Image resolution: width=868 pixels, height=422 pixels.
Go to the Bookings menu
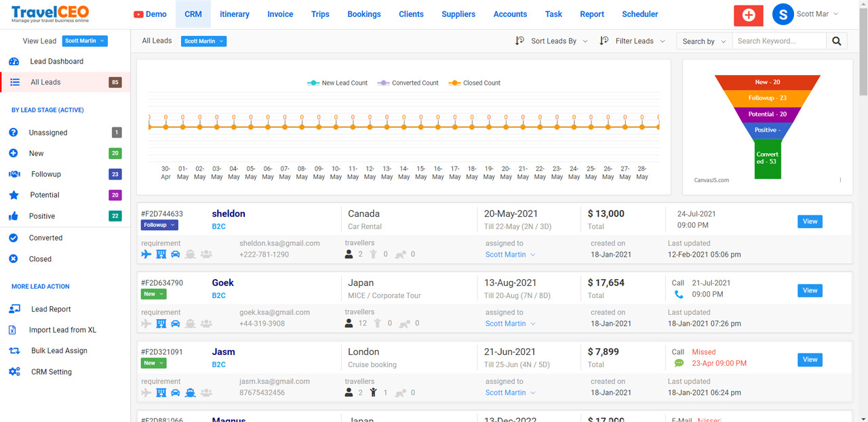pyautogui.click(x=364, y=14)
